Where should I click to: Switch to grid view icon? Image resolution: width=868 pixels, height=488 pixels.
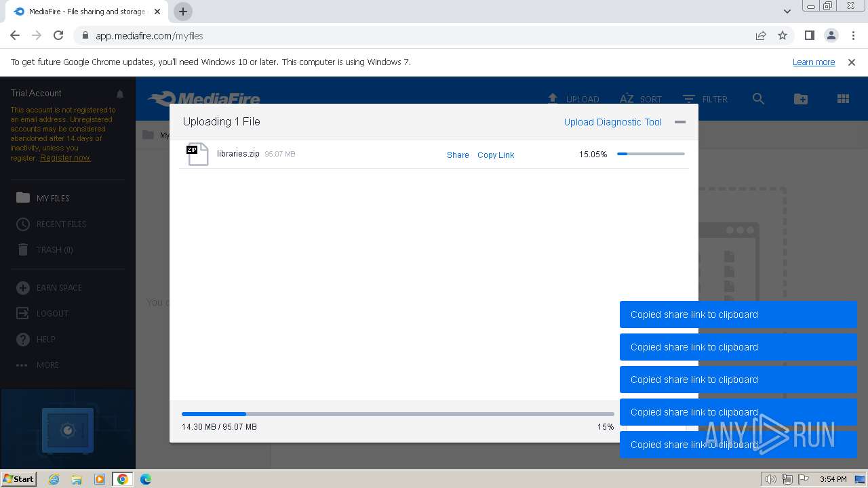tap(843, 99)
